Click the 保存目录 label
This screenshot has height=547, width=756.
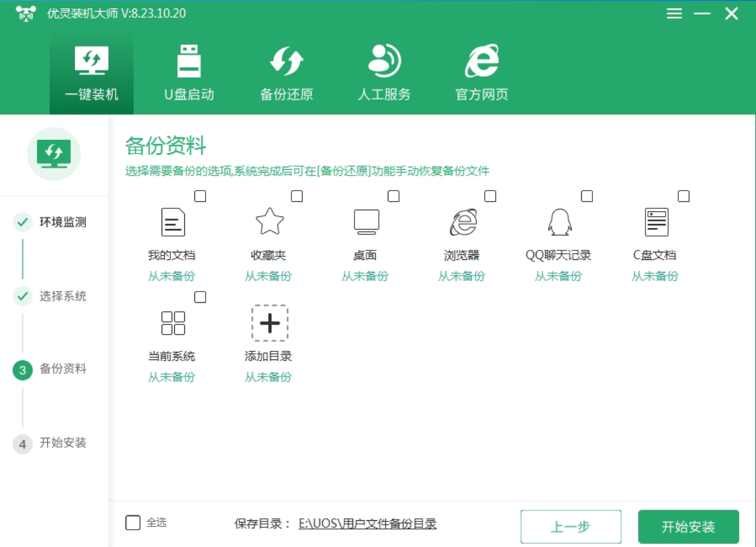coord(262,524)
